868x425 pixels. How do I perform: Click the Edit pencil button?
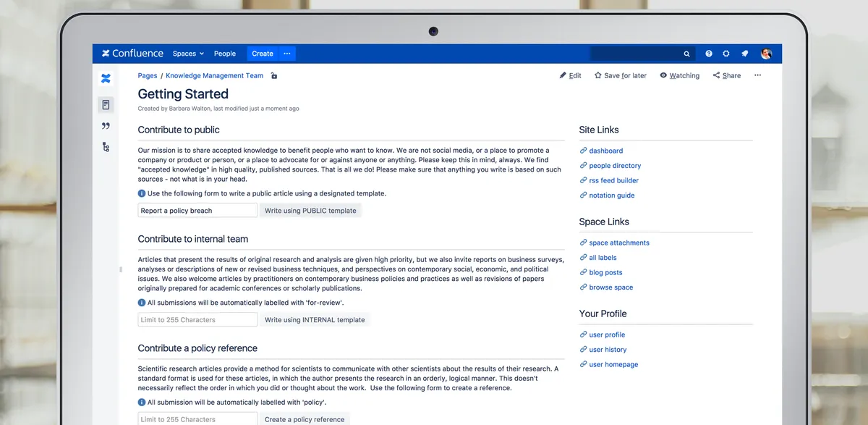coord(571,75)
